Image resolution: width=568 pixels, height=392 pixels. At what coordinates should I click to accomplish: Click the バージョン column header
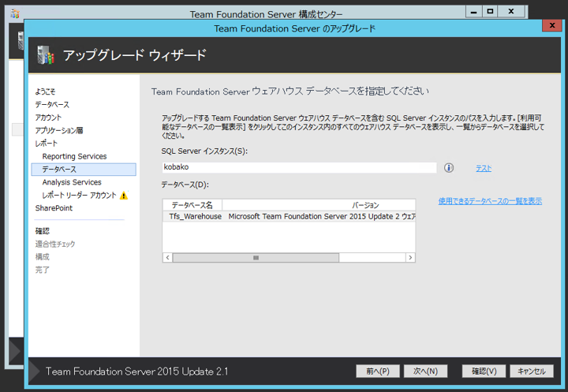tap(319, 205)
